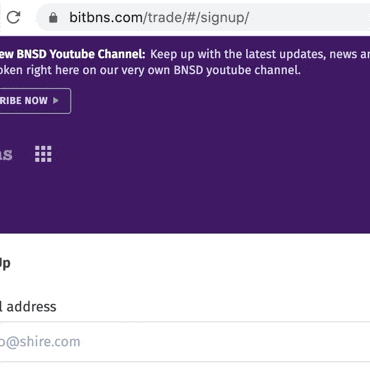The width and height of the screenshot is (370, 382).
Task: Click the partial Bitbns logo
Action: pos(6,154)
